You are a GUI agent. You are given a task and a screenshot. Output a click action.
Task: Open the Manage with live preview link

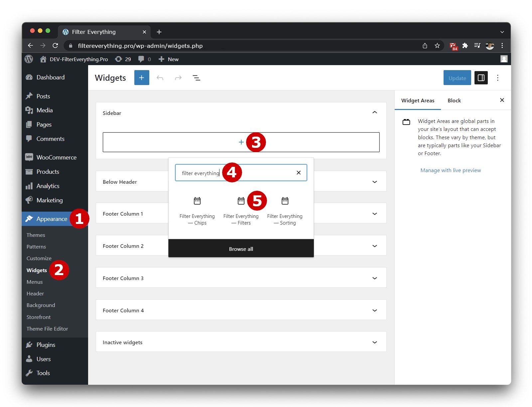point(451,170)
